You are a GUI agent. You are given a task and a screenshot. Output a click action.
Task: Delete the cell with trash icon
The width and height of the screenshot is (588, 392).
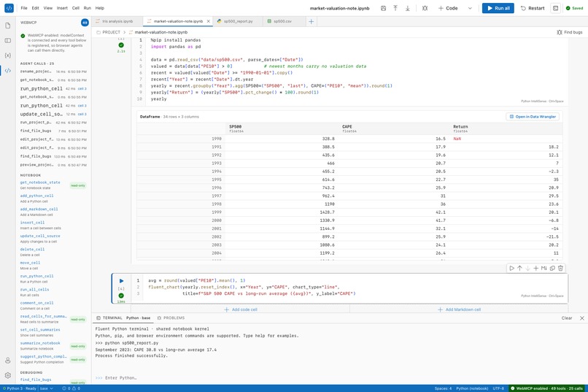click(560, 268)
